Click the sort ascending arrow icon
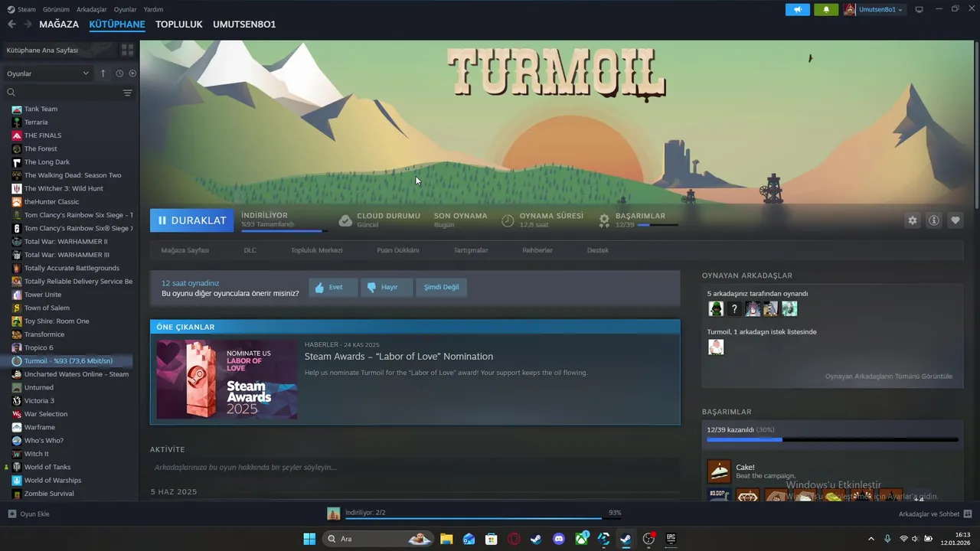The image size is (980, 551). point(103,73)
